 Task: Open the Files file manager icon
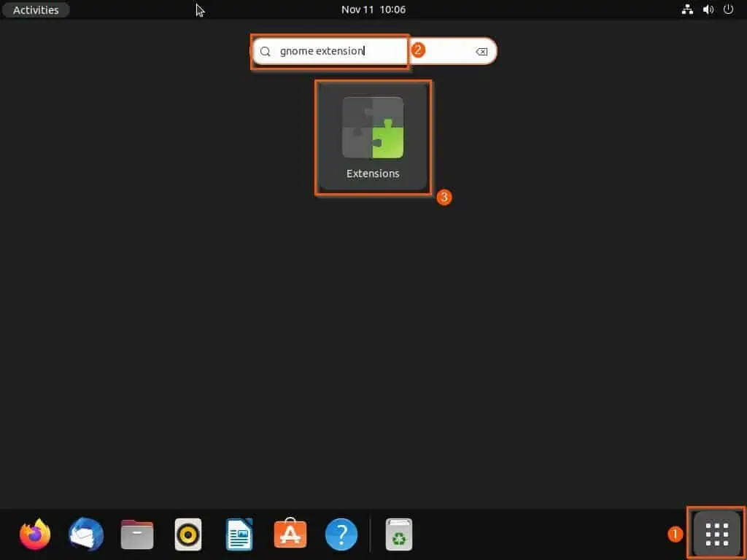tap(136, 533)
